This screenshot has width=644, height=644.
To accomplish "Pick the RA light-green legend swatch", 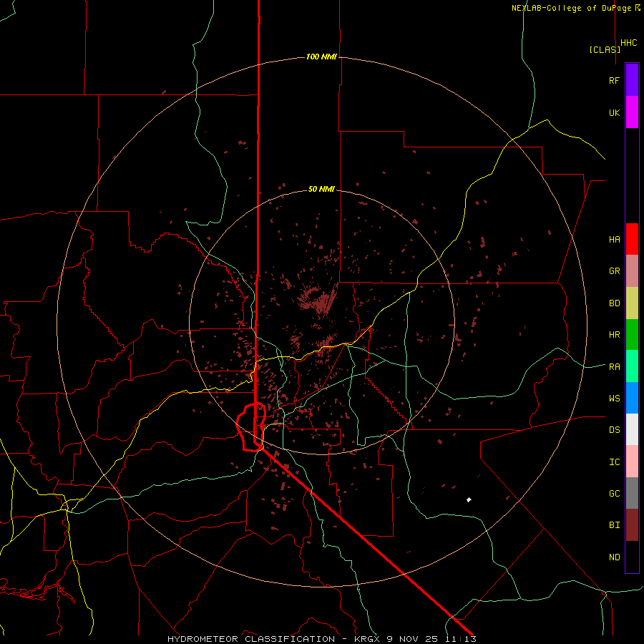I will click(x=632, y=366).
